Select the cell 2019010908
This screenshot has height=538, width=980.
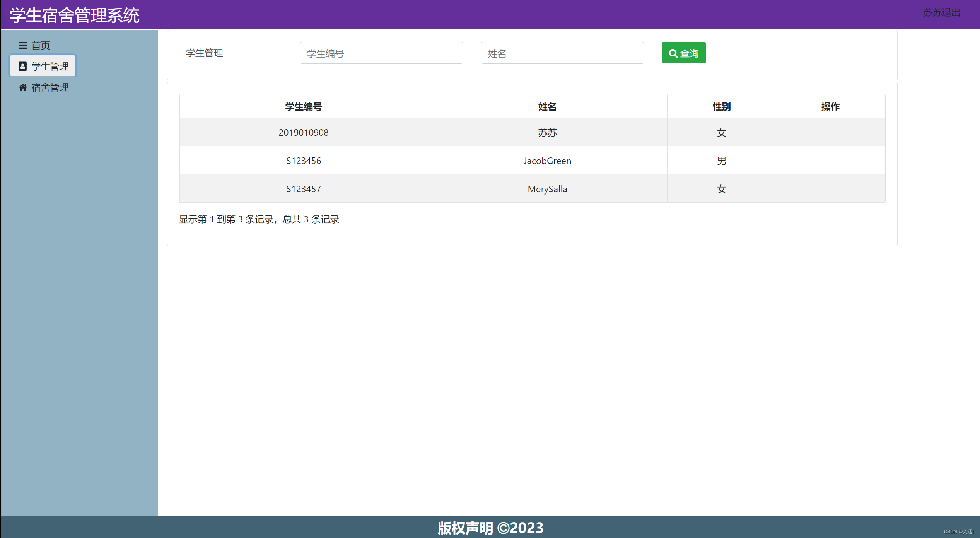click(x=304, y=132)
